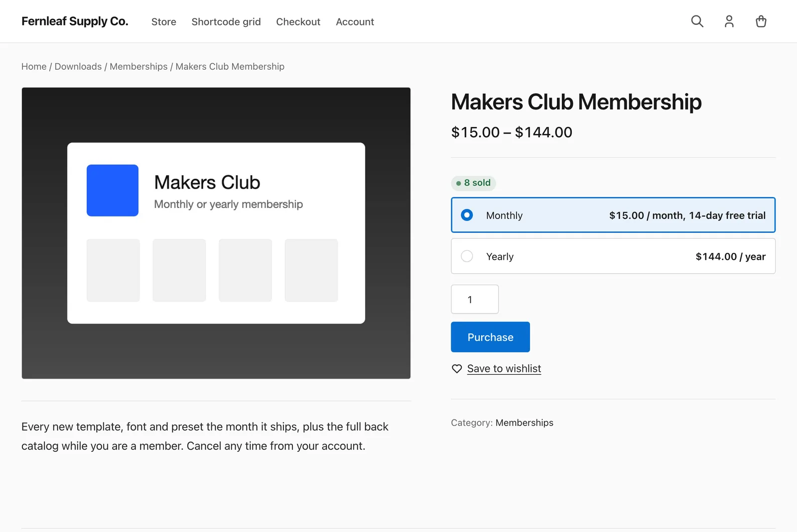797x532 pixels.
Task: Click the Makers Club Membership heading
Action: [576, 102]
